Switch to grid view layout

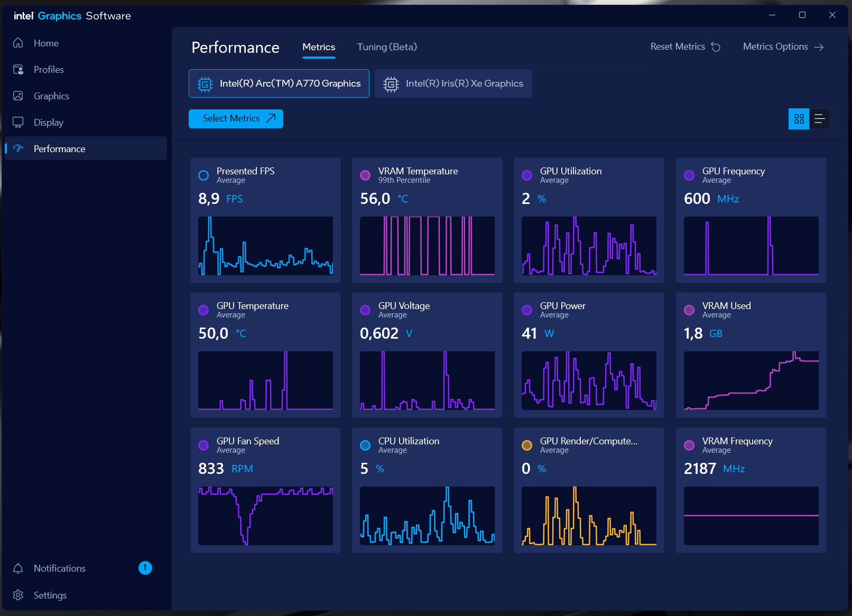tap(799, 119)
